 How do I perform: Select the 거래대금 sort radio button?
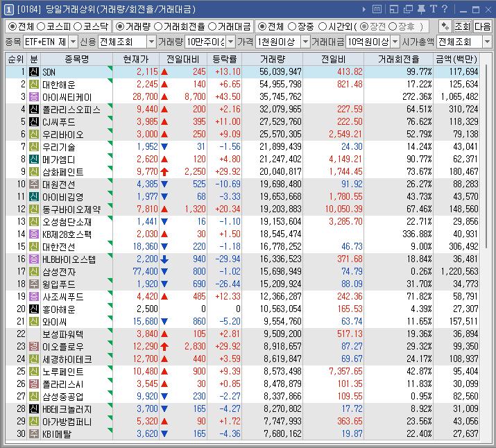point(212,26)
